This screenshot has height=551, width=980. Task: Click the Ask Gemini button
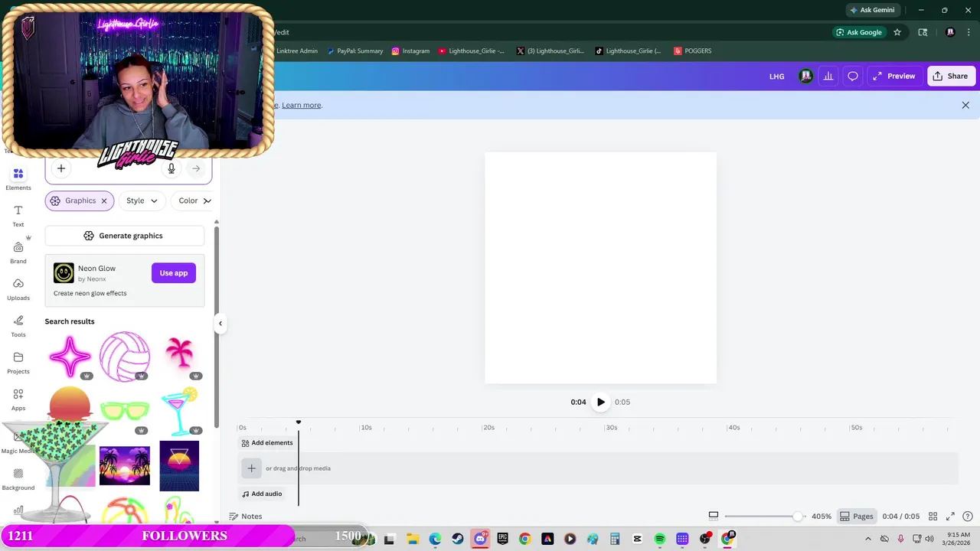click(x=872, y=10)
